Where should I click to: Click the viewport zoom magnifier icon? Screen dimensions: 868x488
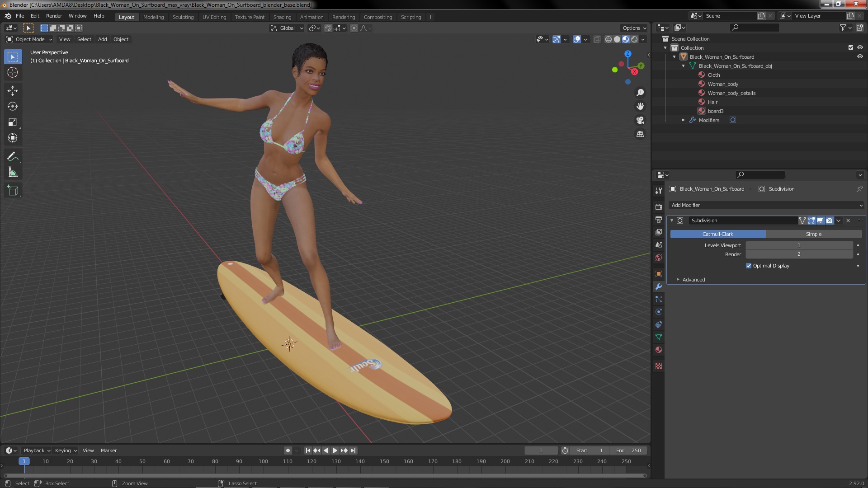(640, 93)
